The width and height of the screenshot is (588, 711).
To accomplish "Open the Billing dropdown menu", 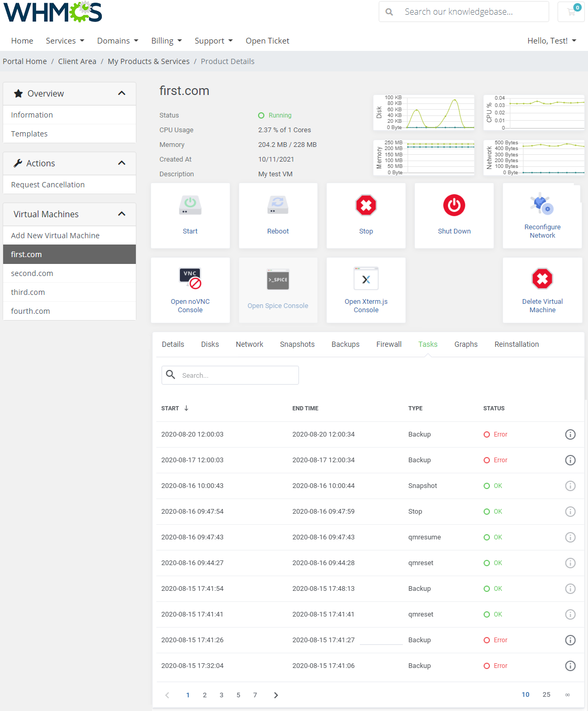I will point(166,41).
